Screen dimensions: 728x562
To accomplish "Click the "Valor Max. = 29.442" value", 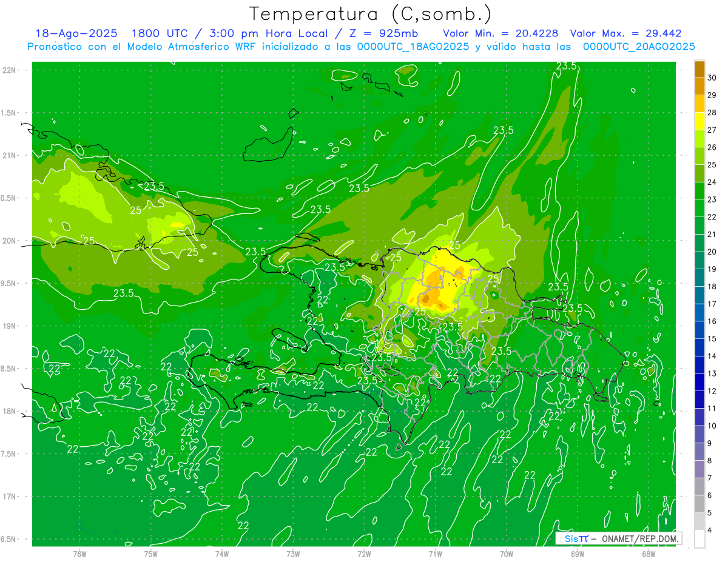I will (x=625, y=33).
